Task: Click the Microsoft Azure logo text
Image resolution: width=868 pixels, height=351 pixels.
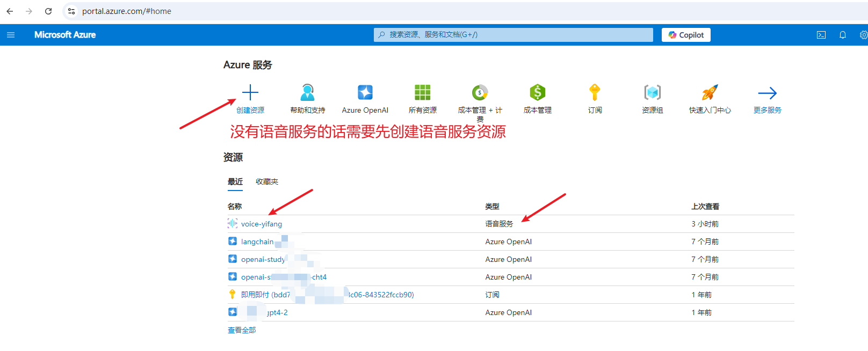Action: pos(65,35)
